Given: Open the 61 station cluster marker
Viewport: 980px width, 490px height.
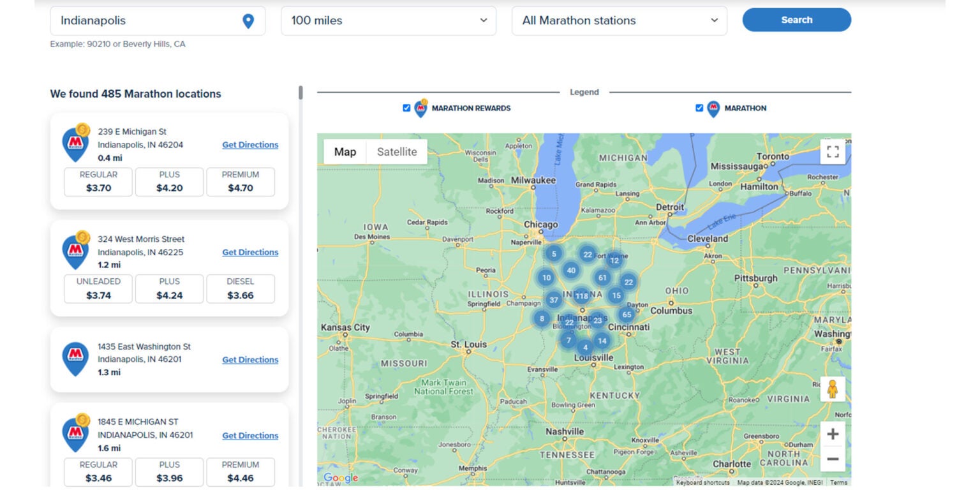Looking at the screenshot, I should click(602, 278).
